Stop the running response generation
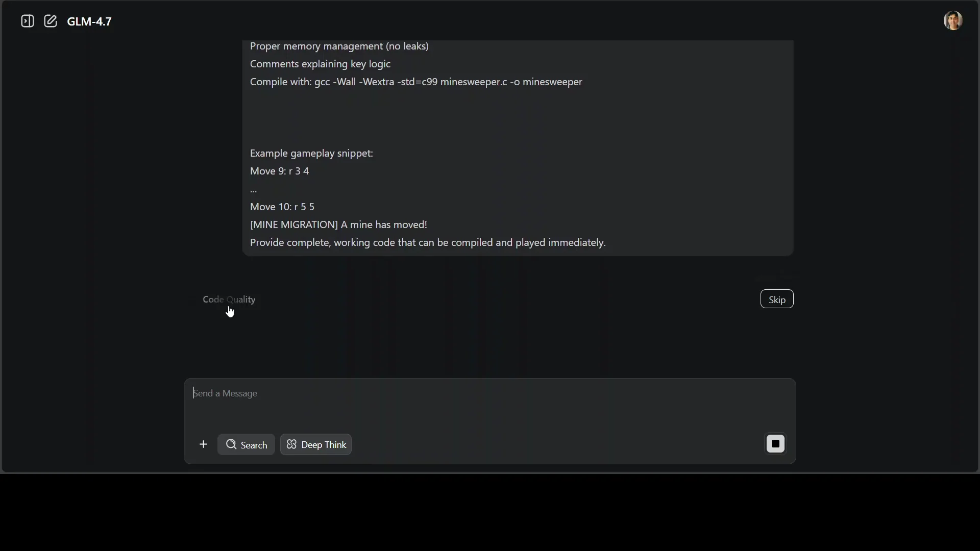The image size is (980, 551). pyautogui.click(x=775, y=444)
